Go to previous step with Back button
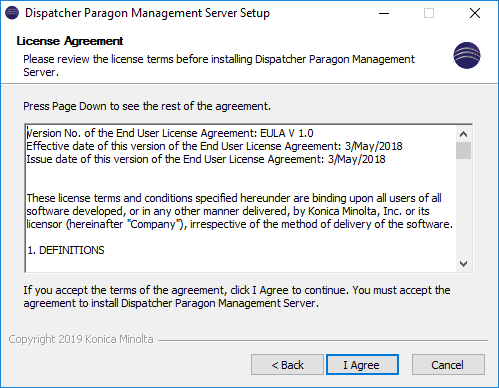The width and height of the screenshot is (499, 388). pos(287,365)
